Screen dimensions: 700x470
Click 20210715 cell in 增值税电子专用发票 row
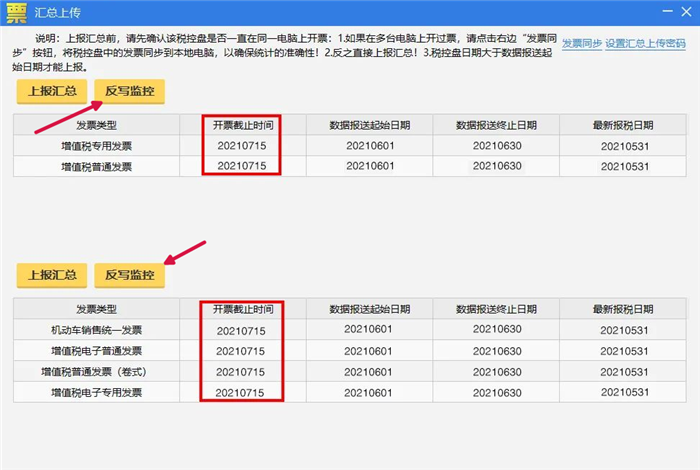tap(240, 393)
